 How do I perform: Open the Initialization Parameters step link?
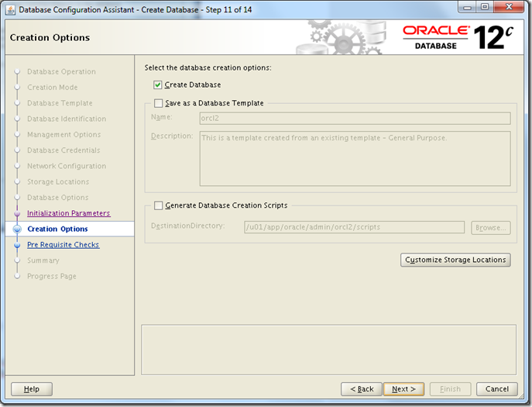69,213
